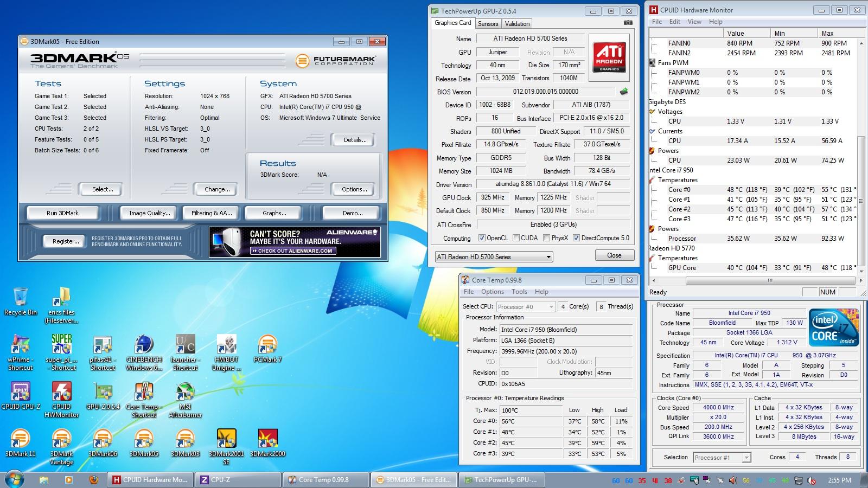
Task: Click Graphs button in 3DMark05
Action: pyautogui.click(x=275, y=213)
